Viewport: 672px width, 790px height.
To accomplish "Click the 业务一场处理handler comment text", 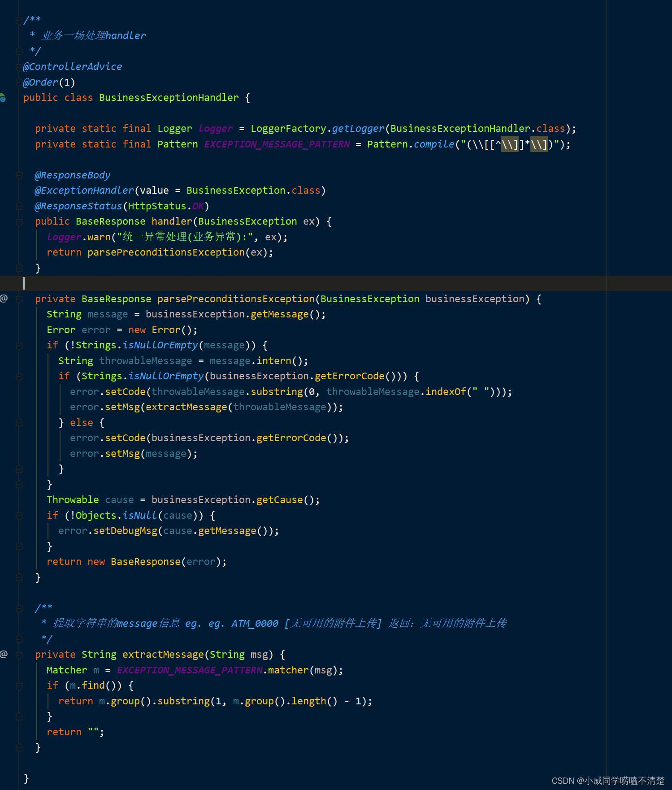I will pyautogui.click(x=93, y=35).
